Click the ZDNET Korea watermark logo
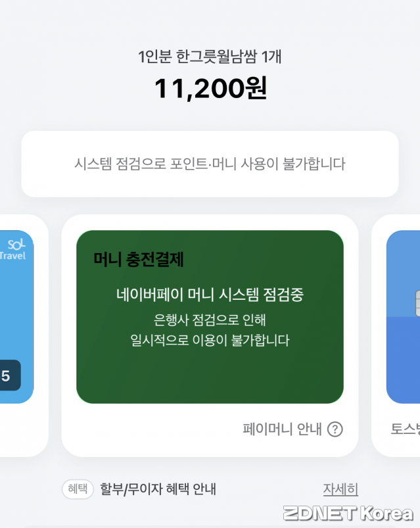420x528 pixels. (348, 512)
